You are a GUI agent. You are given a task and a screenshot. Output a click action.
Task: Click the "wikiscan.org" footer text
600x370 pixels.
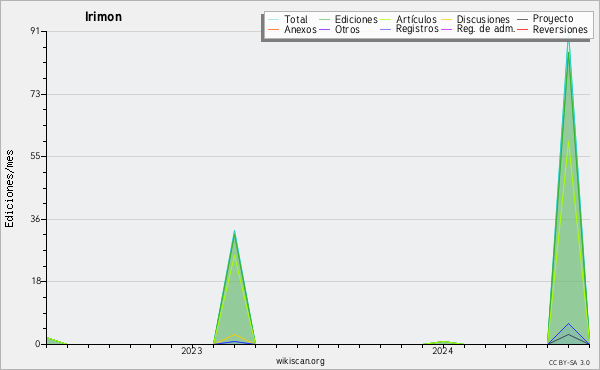[x=300, y=361]
